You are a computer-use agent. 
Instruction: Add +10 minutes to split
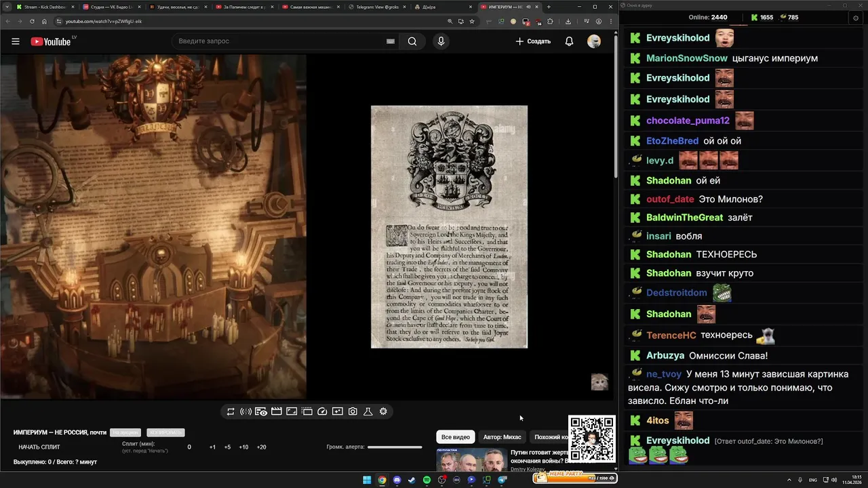(243, 447)
